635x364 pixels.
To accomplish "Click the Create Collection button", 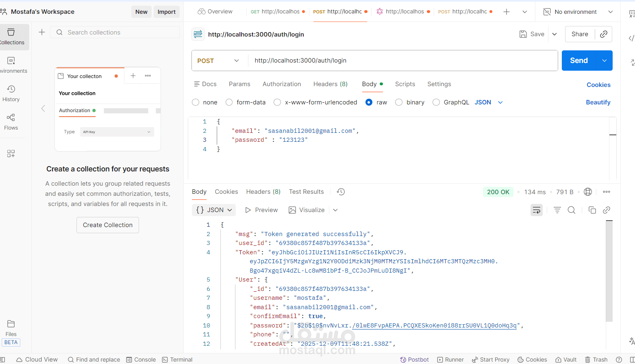I will point(108,225).
